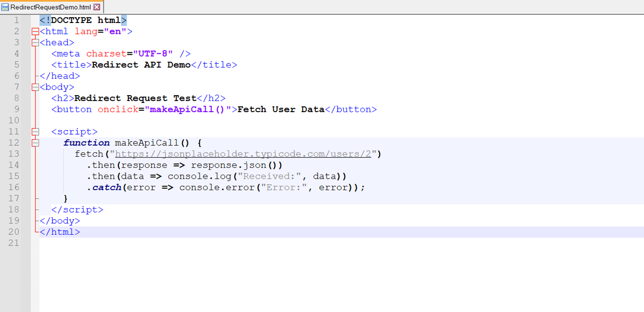Click line number 10 in margin
644x312 pixels.
click(14, 120)
